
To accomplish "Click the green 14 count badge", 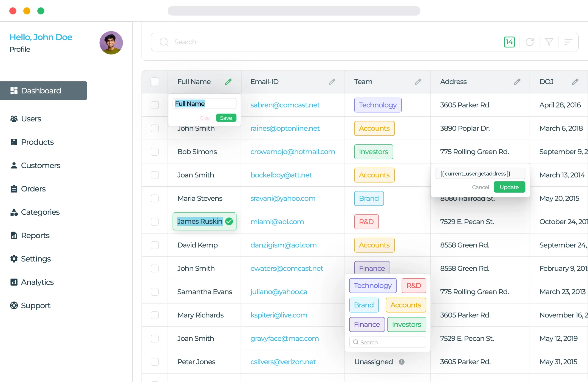I will tap(509, 42).
